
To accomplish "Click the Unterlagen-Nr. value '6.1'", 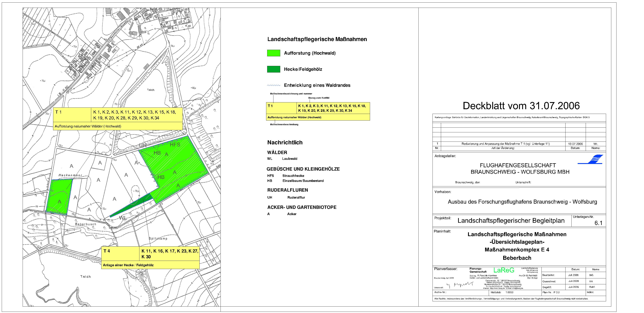I will 599,223.
